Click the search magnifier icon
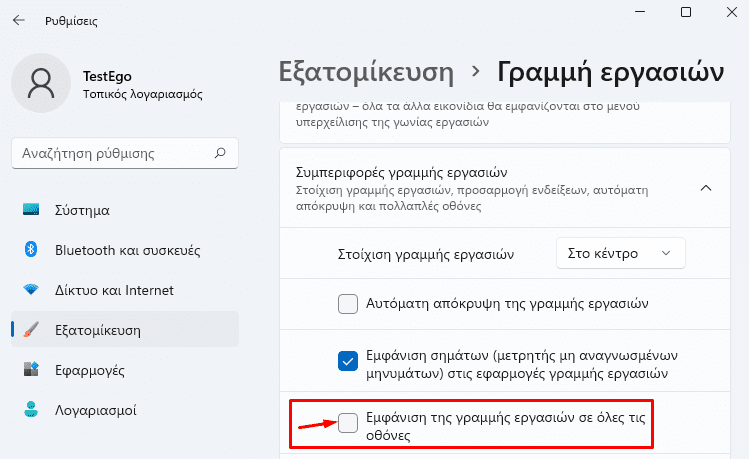Viewport: 750px width, 459px height. (x=220, y=153)
